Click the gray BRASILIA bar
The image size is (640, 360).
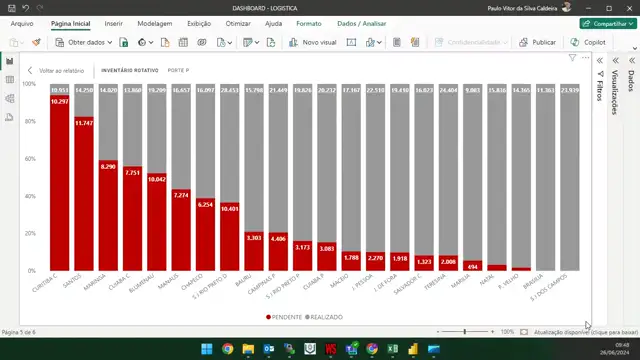pos(545,178)
